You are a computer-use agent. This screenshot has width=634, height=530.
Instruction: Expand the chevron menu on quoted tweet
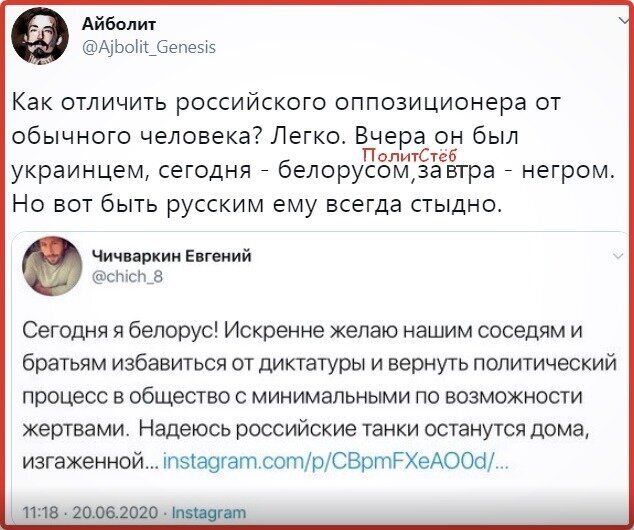(618, 255)
